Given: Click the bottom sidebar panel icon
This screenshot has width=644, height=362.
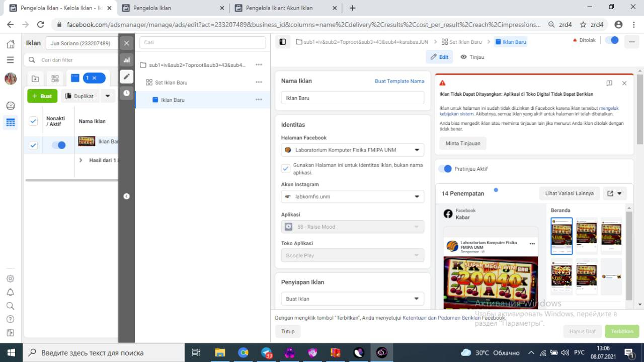Looking at the screenshot, I should [x=10, y=333].
